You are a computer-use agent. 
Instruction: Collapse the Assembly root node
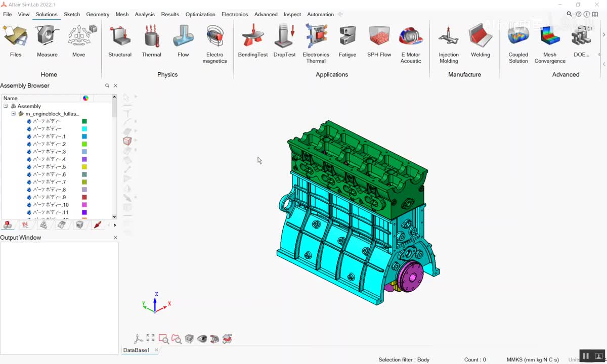click(6, 106)
